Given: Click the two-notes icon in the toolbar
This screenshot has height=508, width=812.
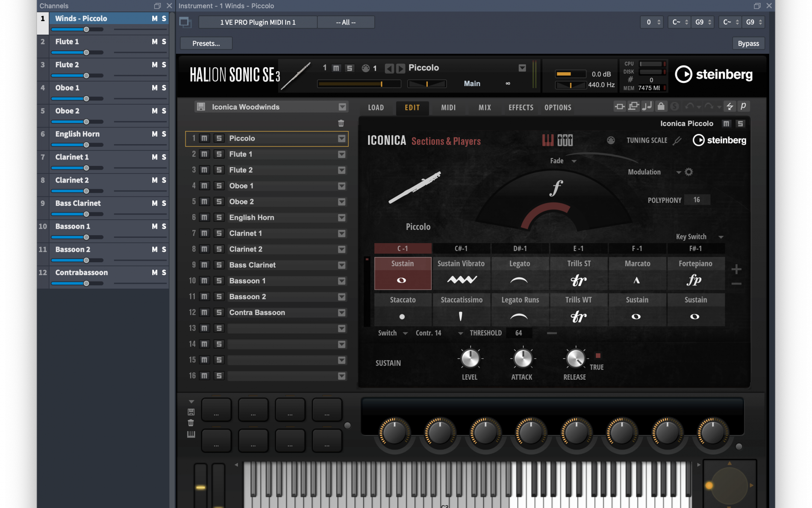Looking at the screenshot, I should (x=647, y=107).
